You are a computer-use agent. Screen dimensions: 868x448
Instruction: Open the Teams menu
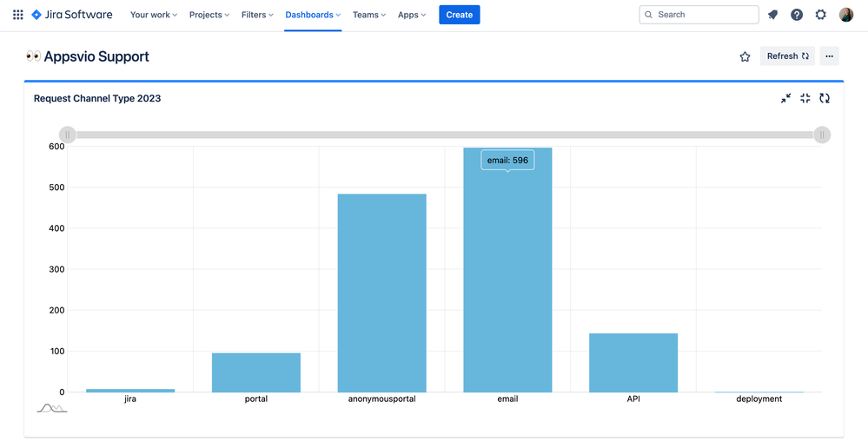369,15
